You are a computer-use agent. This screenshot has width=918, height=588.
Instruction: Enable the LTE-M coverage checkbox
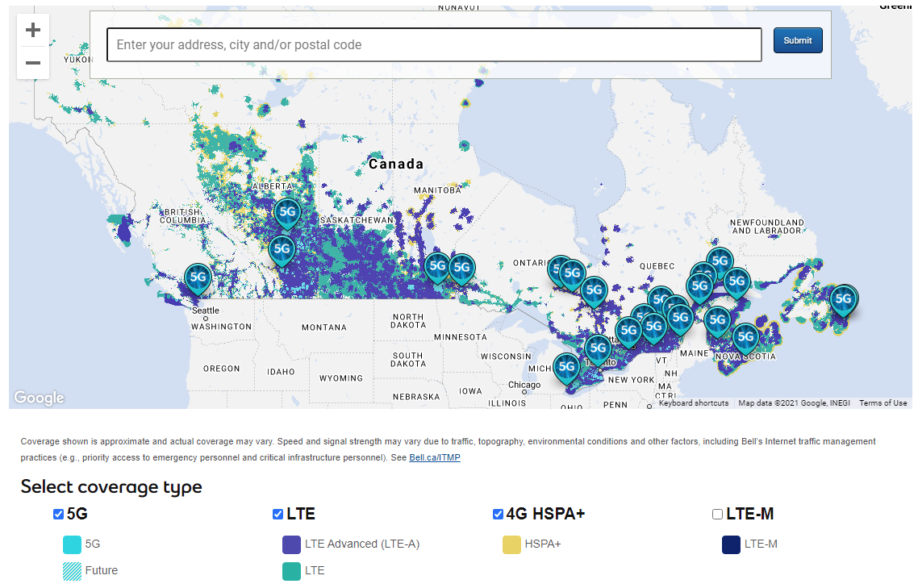[717, 515]
